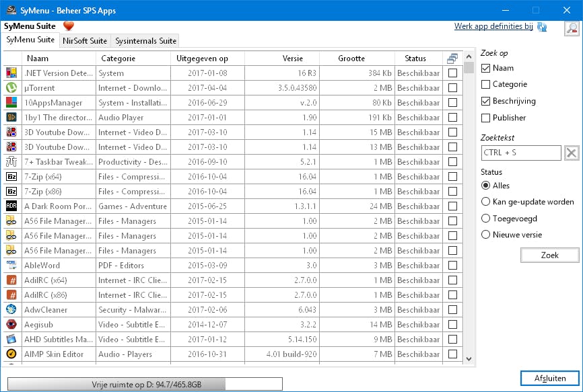Tick the checkbox for Aegisub row

[x=452, y=325]
